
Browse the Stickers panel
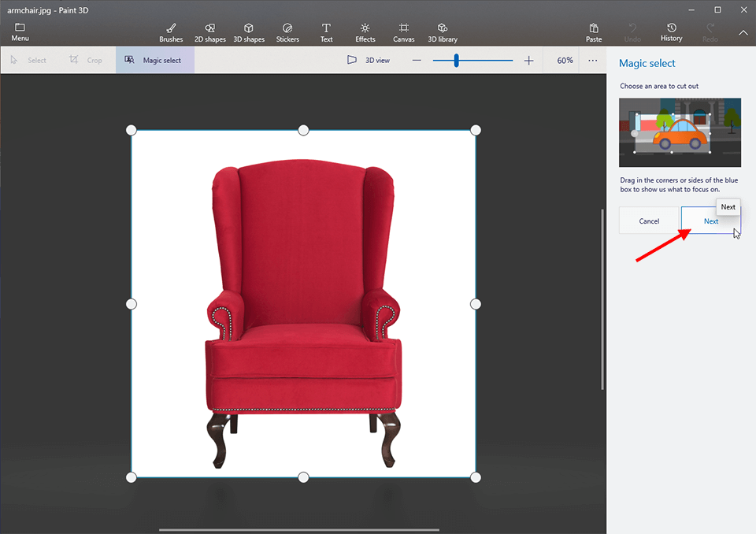coord(287,32)
